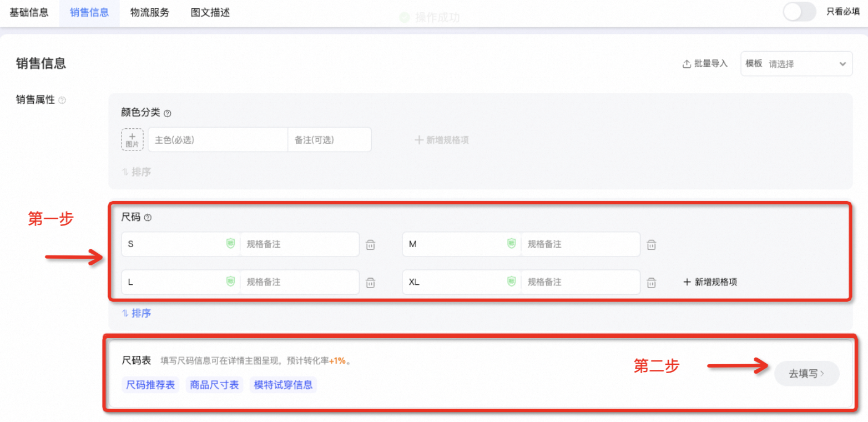The height and width of the screenshot is (422, 868).
Task: Delete the XL size row
Action: pyautogui.click(x=652, y=282)
